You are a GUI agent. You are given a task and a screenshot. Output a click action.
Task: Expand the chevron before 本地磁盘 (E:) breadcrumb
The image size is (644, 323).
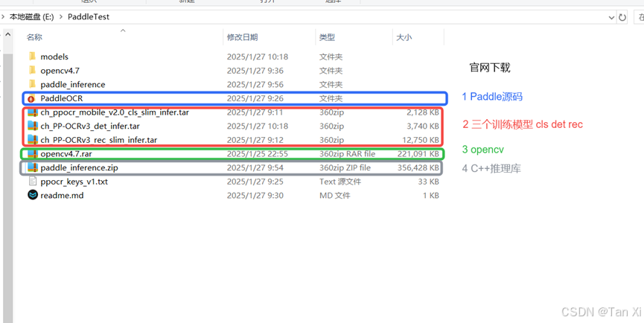(3, 17)
